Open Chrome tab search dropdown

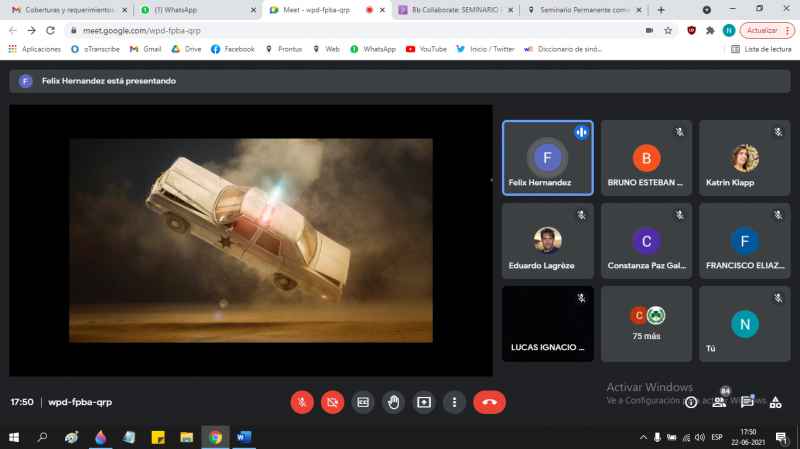click(x=707, y=10)
